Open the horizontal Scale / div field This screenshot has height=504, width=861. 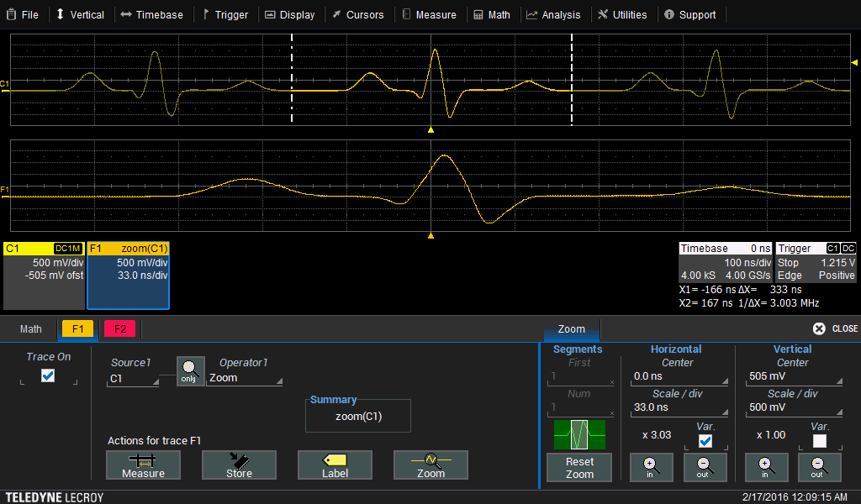[678, 407]
